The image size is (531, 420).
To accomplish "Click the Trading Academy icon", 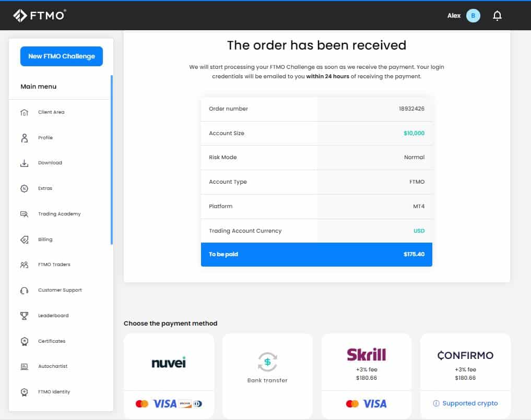I will click(25, 214).
